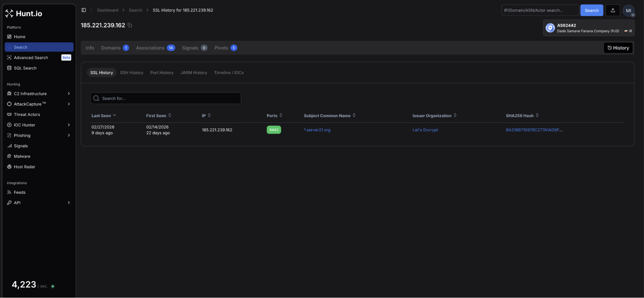Open the *.server21.org certificate link
The width and height of the screenshot is (644, 298).
pos(317,130)
